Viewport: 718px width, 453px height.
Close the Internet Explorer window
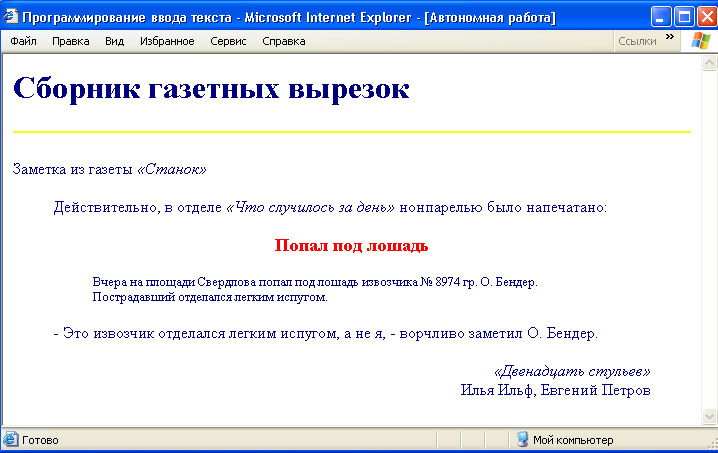pyautogui.click(x=707, y=17)
